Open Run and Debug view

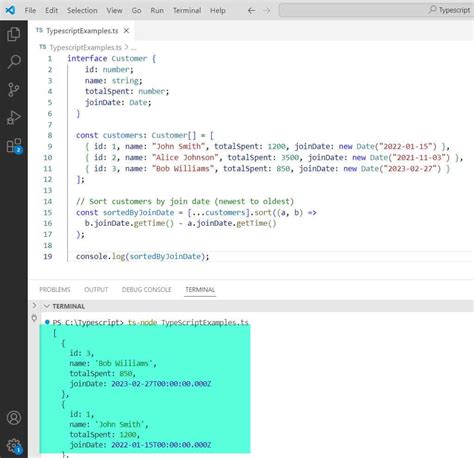(14, 117)
